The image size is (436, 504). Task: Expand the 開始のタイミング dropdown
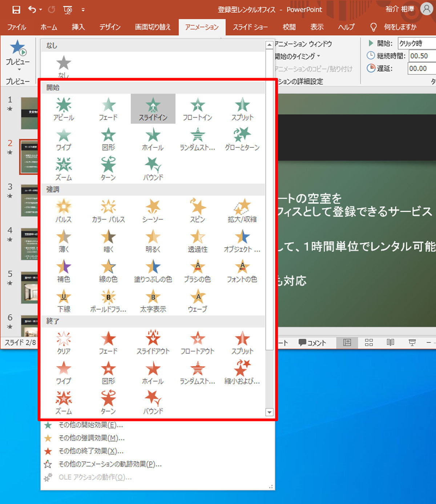coord(298,56)
